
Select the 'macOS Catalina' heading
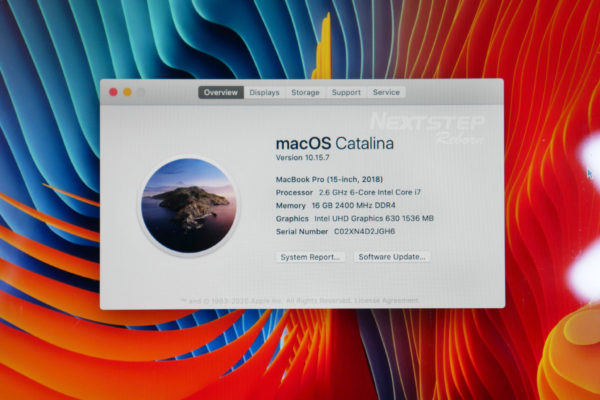click(335, 144)
